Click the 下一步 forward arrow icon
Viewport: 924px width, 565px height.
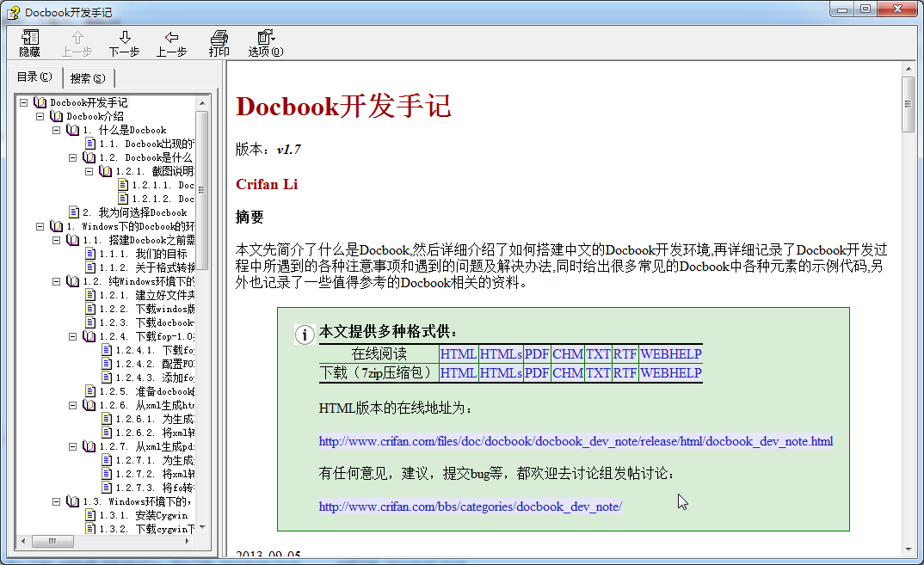click(x=125, y=38)
